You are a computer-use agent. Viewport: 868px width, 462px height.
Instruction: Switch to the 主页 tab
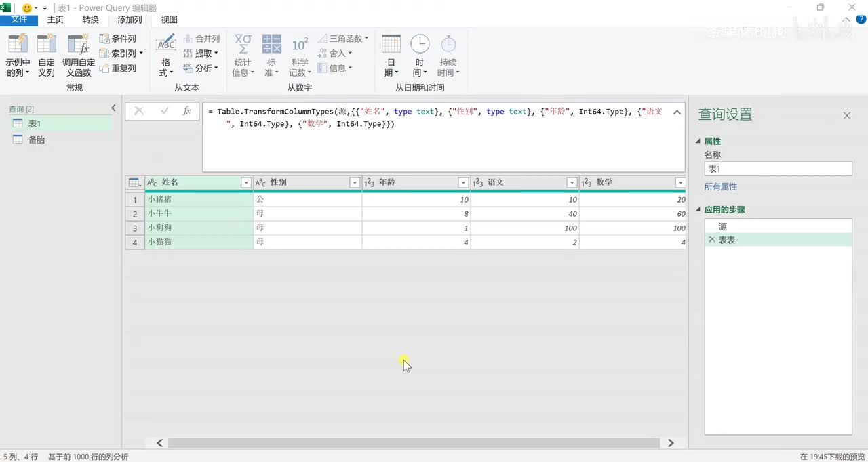[x=56, y=20]
